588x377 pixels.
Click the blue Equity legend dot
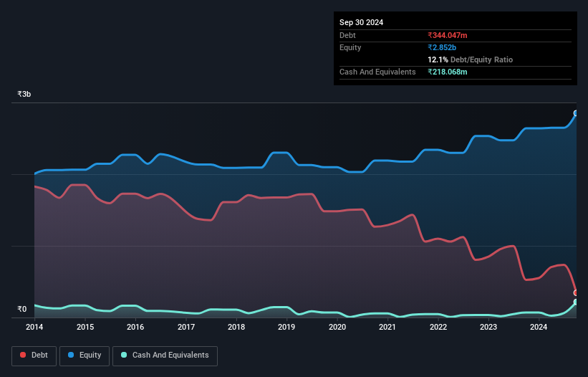pyautogui.click(x=71, y=355)
